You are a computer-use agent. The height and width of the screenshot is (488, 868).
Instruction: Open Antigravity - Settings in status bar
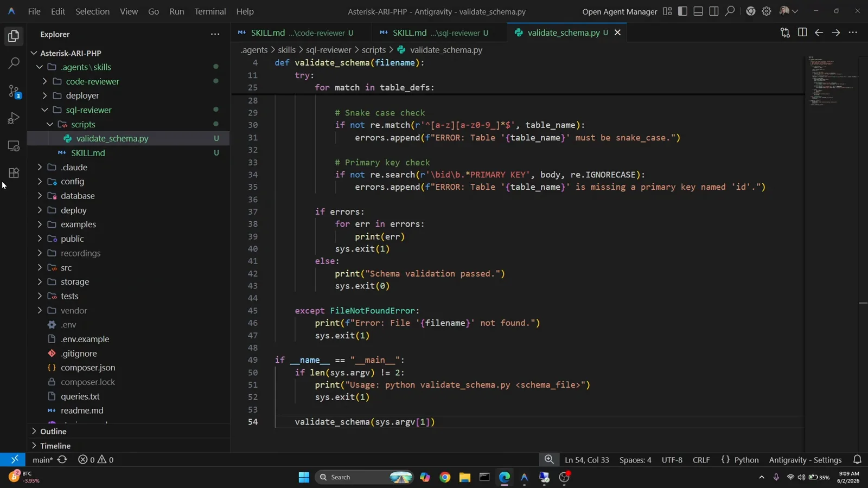(x=805, y=460)
